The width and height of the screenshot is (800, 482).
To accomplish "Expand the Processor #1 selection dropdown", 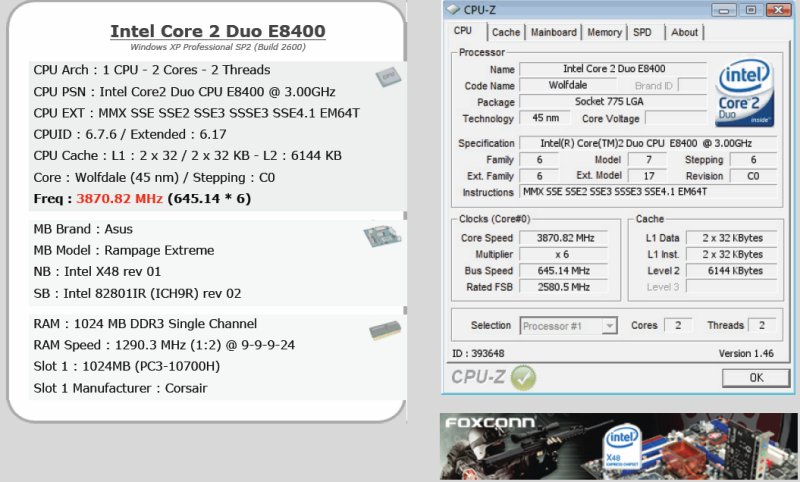I will click(x=609, y=326).
